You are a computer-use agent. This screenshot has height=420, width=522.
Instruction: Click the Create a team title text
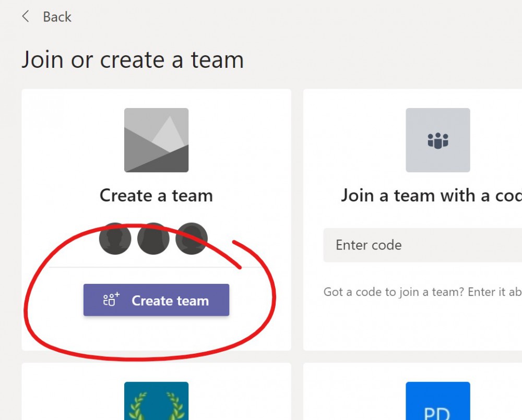pyautogui.click(x=156, y=195)
